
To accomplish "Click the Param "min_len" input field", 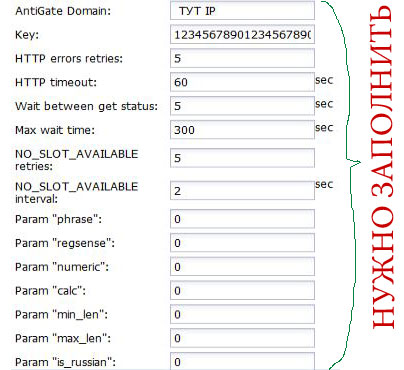I will pos(242,314).
